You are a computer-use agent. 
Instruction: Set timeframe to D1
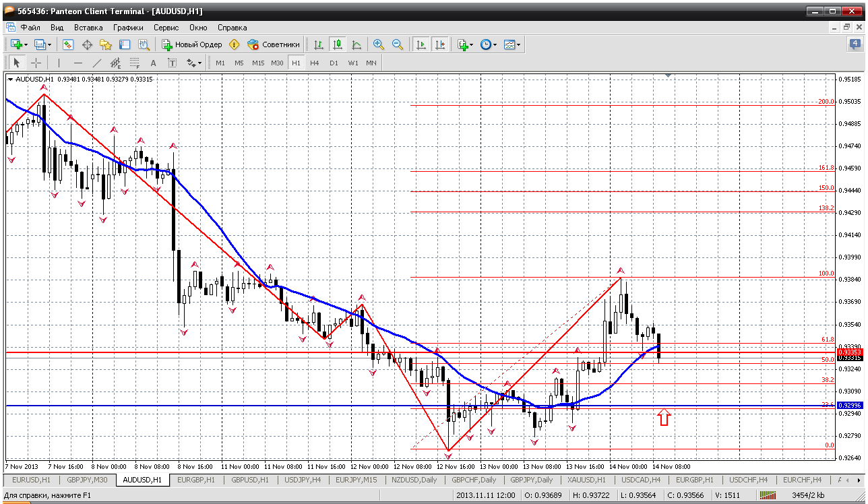pos(334,63)
